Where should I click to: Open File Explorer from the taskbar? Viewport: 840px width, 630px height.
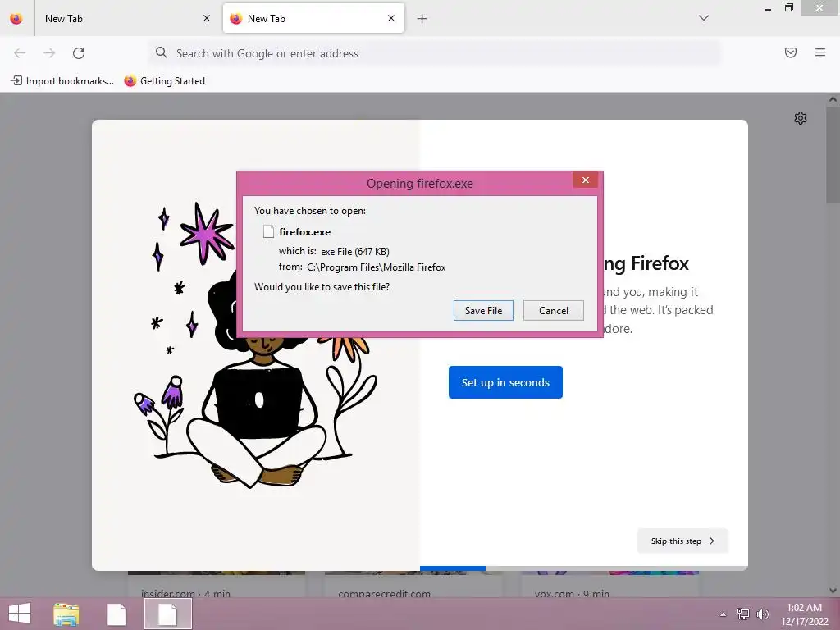66,614
